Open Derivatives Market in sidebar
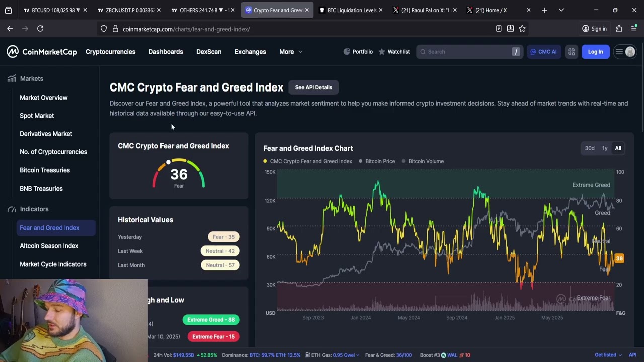Image resolution: width=644 pixels, height=362 pixels. [x=46, y=134]
